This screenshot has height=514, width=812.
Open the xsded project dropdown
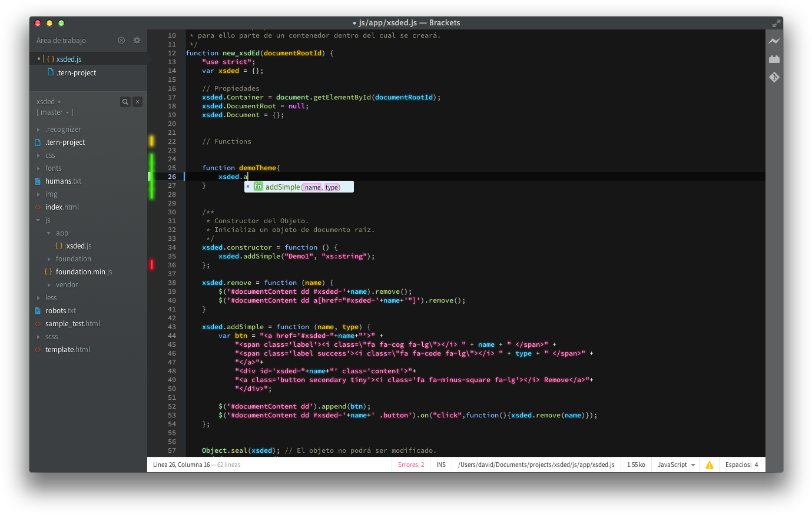click(x=48, y=102)
